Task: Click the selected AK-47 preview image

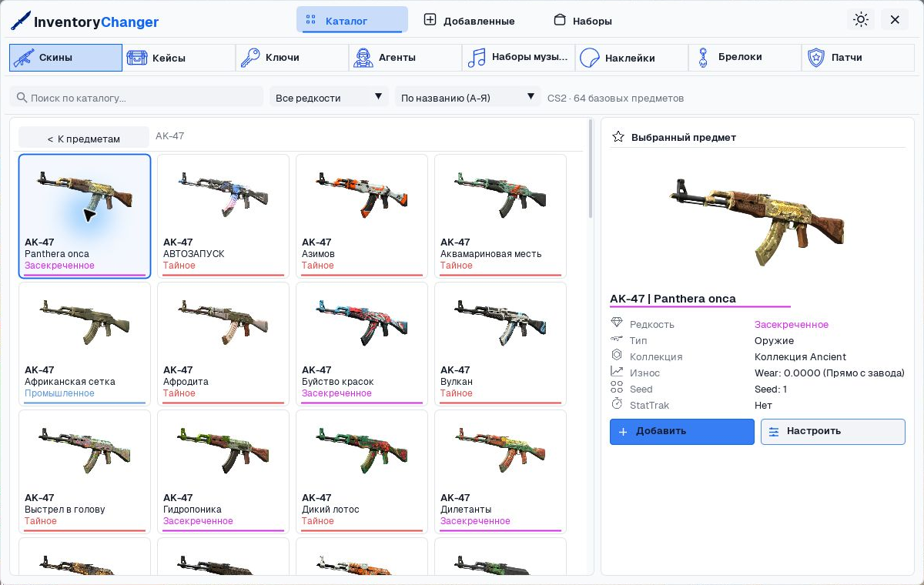Action: 758,222
